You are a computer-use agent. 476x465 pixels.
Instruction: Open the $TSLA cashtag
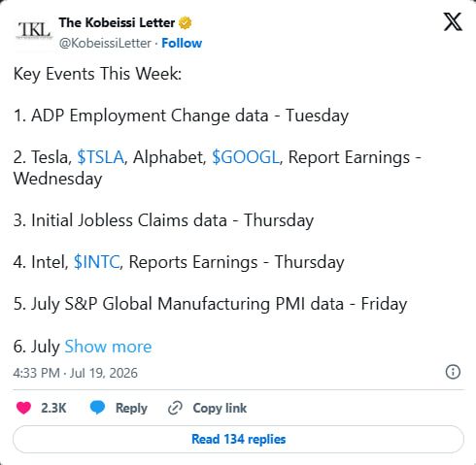(x=100, y=157)
